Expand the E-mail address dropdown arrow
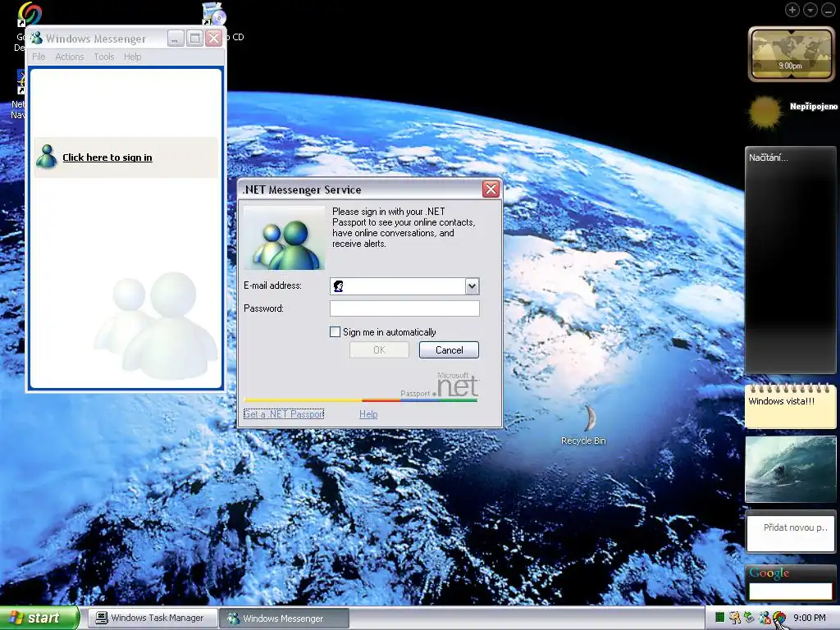The image size is (840, 630). coord(472,286)
